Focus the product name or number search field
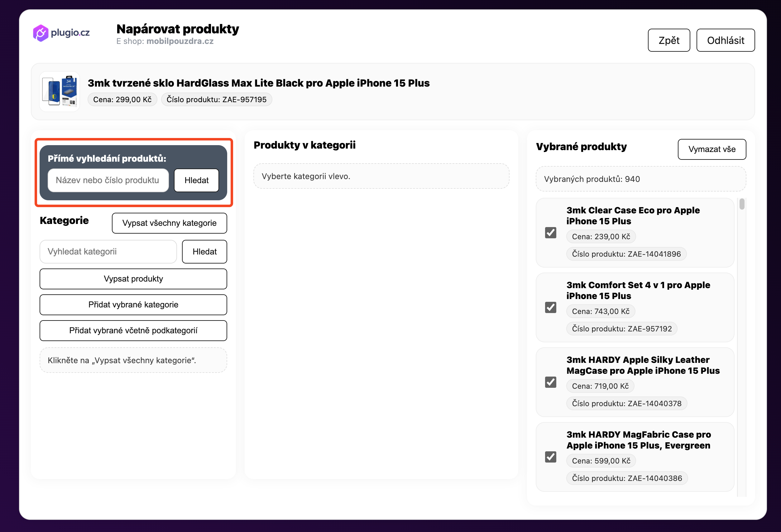This screenshot has height=532, width=781. pos(108,180)
